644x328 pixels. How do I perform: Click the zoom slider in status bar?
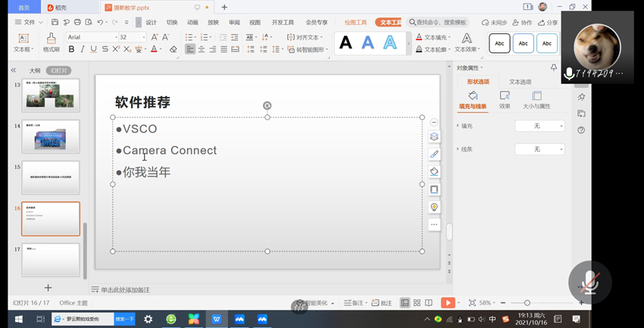(x=527, y=303)
